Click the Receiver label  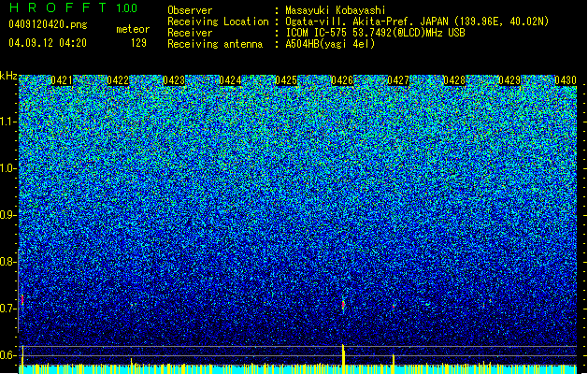190,33
